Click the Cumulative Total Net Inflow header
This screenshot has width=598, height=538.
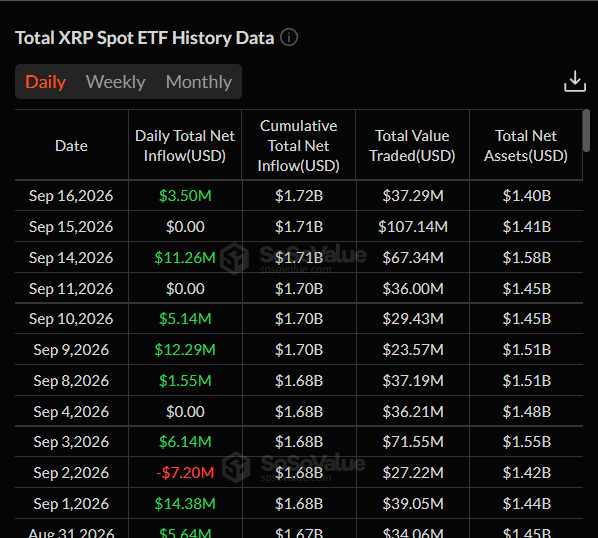tap(299, 146)
